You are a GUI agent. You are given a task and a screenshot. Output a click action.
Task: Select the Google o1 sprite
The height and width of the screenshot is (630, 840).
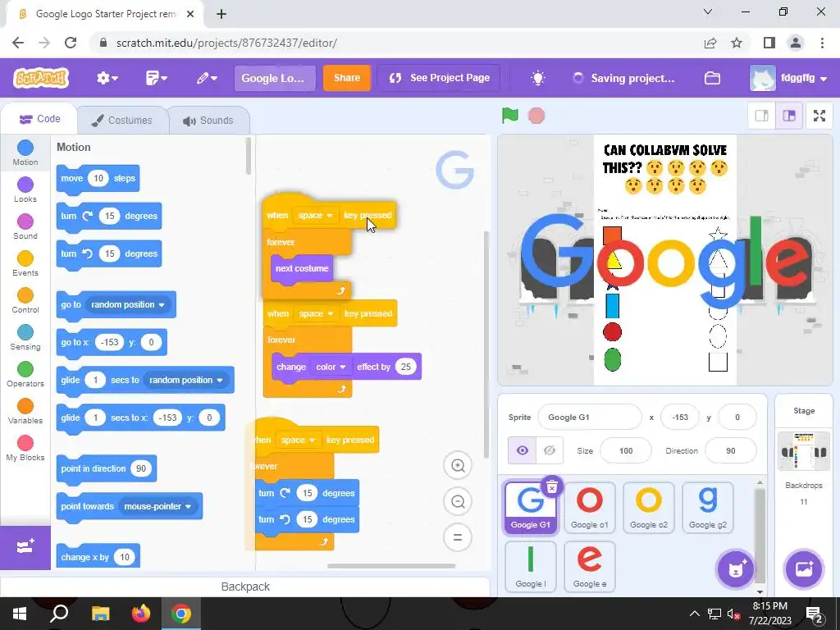[589, 507]
